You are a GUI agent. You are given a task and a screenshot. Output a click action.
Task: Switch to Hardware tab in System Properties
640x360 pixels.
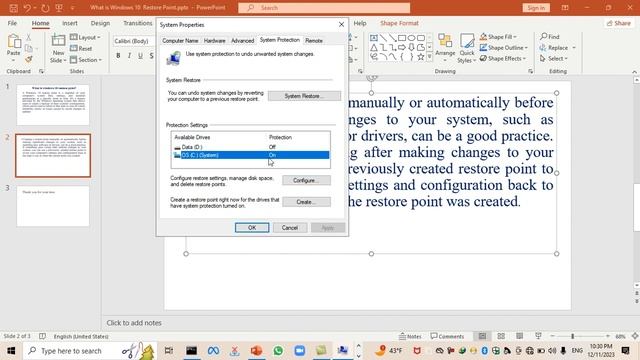click(x=214, y=40)
